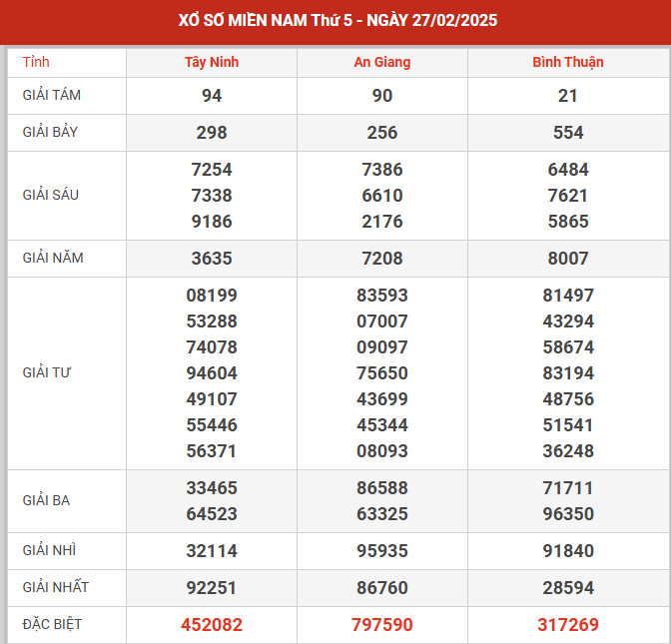Click the number 74078 in giải tư

212,347
